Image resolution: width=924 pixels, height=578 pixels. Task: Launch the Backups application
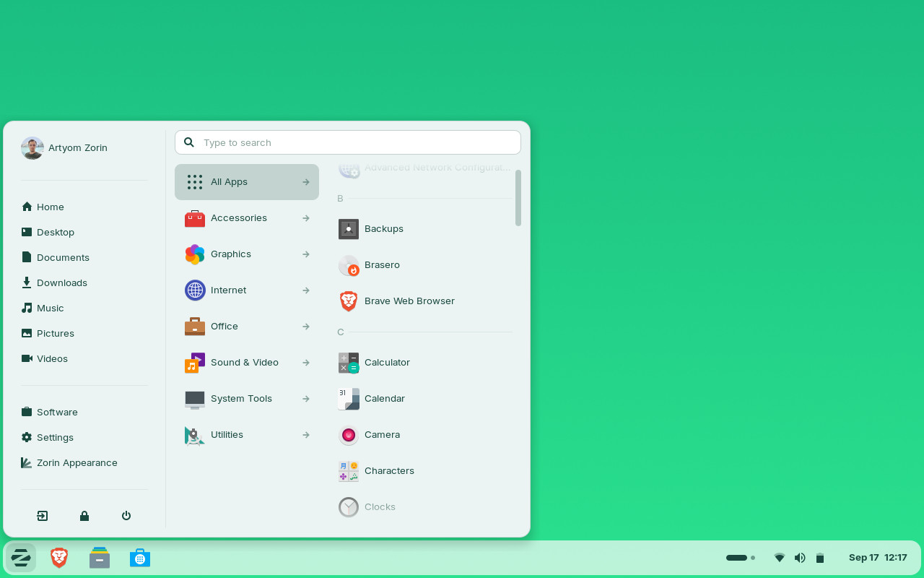tap(384, 228)
